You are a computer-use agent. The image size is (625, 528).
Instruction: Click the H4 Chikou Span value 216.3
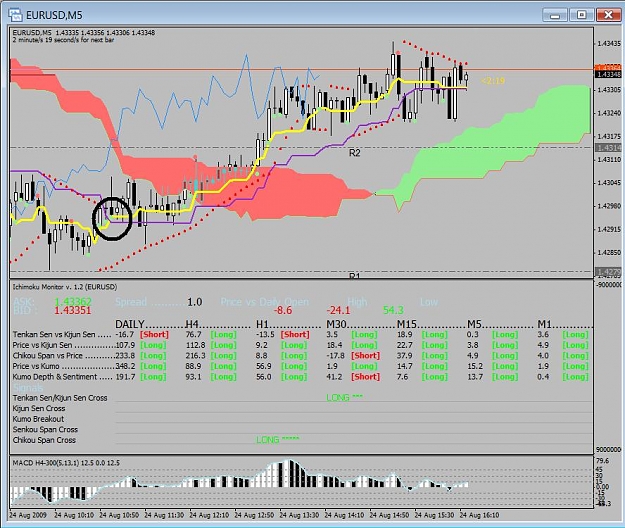[195, 356]
